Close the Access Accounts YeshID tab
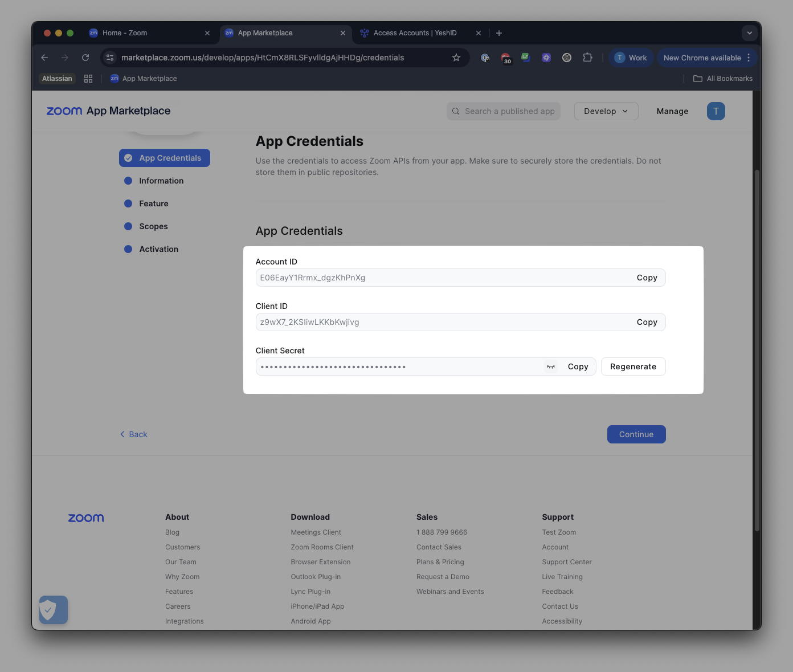The width and height of the screenshot is (793, 672). click(479, 33)
